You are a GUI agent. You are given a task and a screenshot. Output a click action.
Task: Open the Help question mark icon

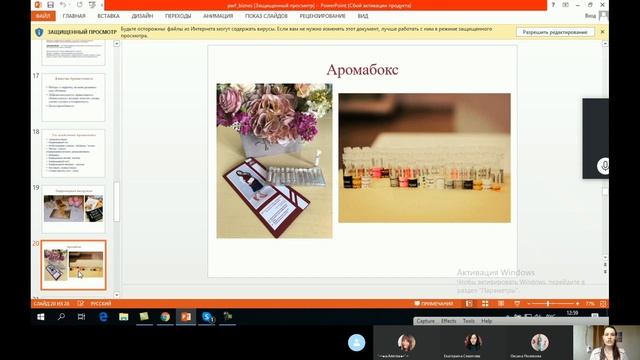553,5
